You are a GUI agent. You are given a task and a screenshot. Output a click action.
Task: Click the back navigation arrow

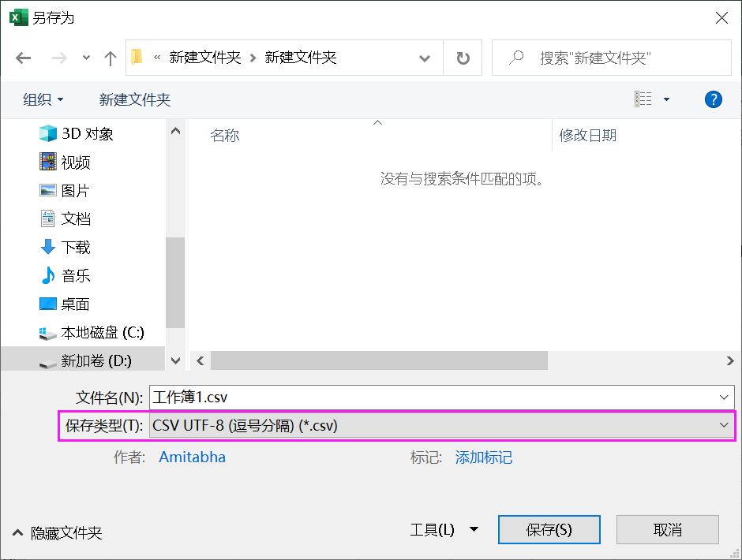(23, 58)
